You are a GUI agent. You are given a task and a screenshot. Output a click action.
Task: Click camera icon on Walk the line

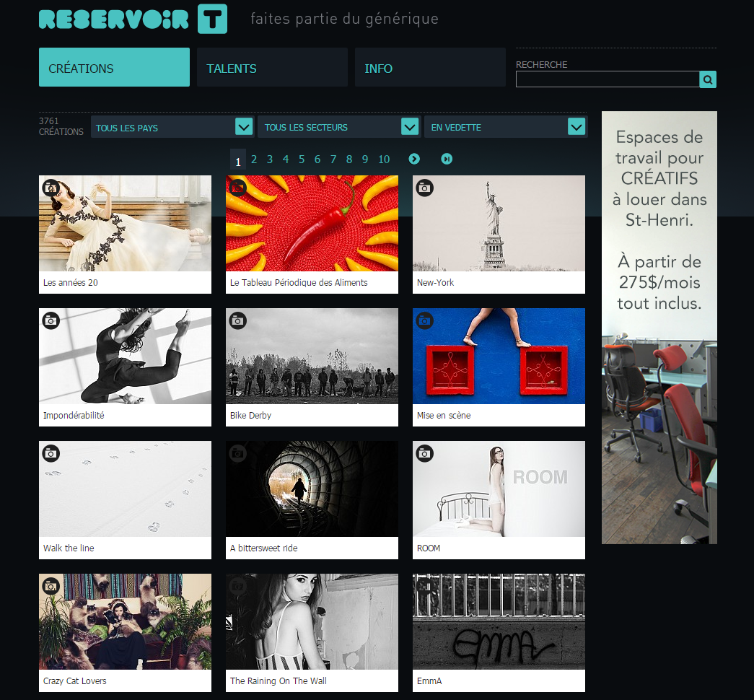point(51,453)
